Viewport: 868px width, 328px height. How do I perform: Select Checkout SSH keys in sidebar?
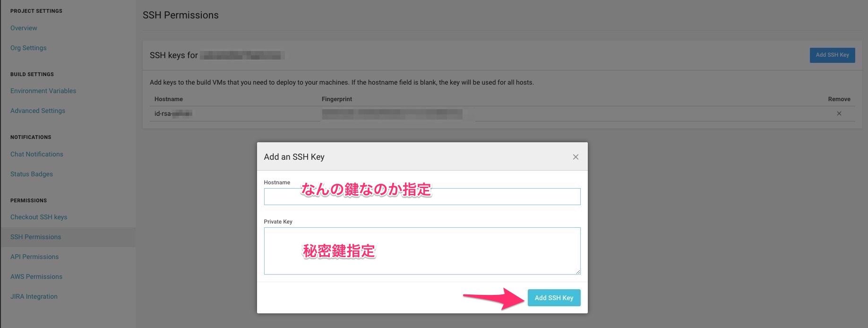click(39, 217)
